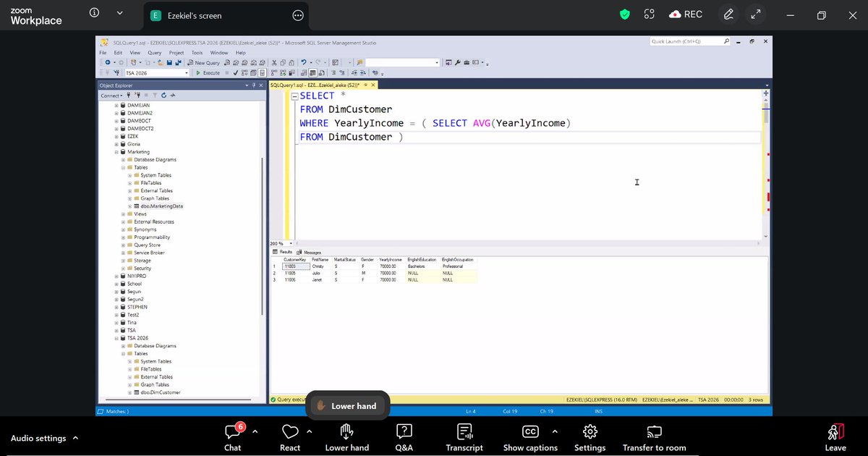Close the Object Explorer panel
The height and width of the screenshot is (456, 868).
261,85
